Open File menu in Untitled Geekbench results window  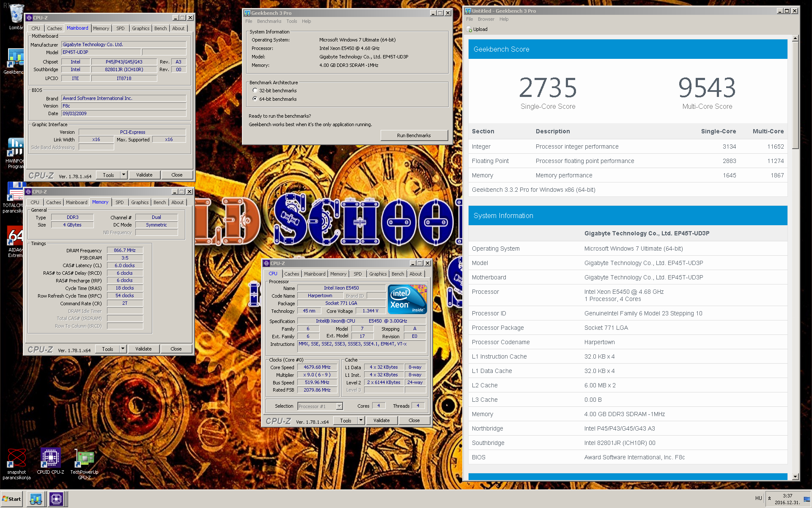(x=469, y=19)
